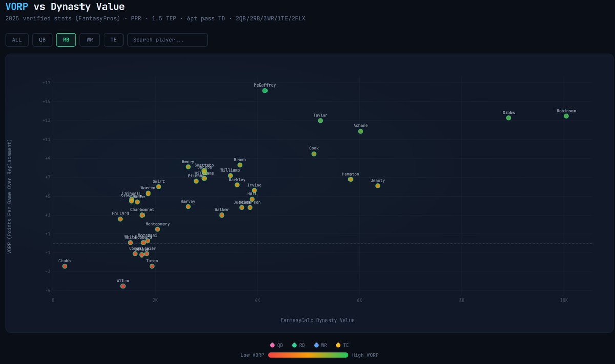This screenshot has height=364, width=615.
Task: Select the Irving data point
Action: 254,190
